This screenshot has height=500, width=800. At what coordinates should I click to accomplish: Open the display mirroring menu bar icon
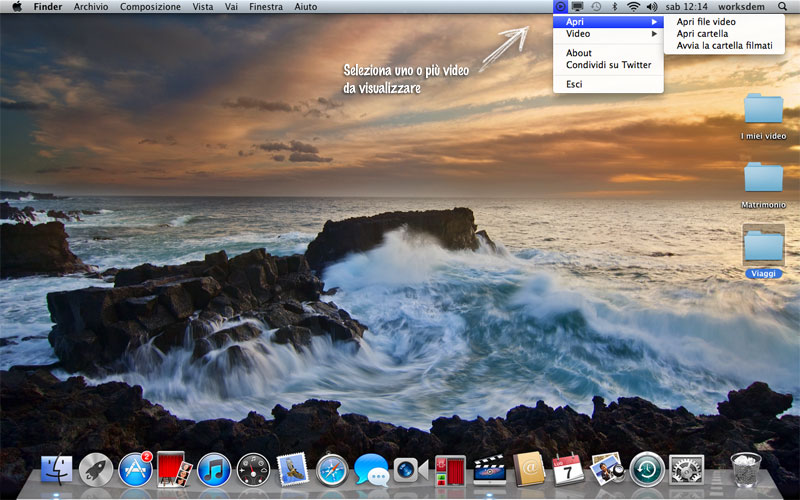point(578,7)
